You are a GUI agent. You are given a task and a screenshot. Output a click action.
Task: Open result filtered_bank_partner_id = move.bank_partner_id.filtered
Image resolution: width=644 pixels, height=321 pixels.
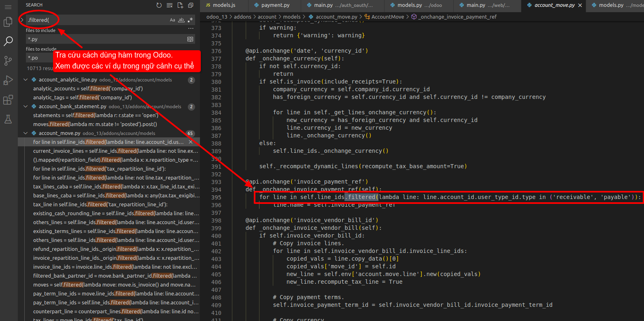click(115, 276)
